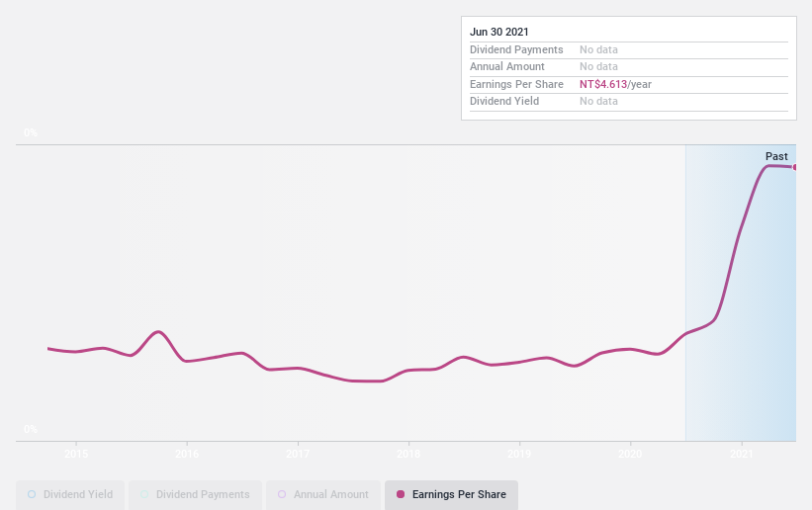Click the Jun 30 2021 tooltip header
This screenshot has height=510, width=812.
499,32
